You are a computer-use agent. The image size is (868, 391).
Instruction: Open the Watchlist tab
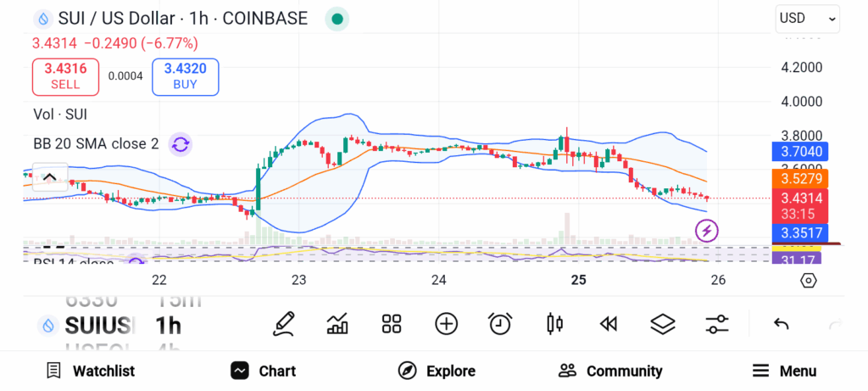click(91, 371)
